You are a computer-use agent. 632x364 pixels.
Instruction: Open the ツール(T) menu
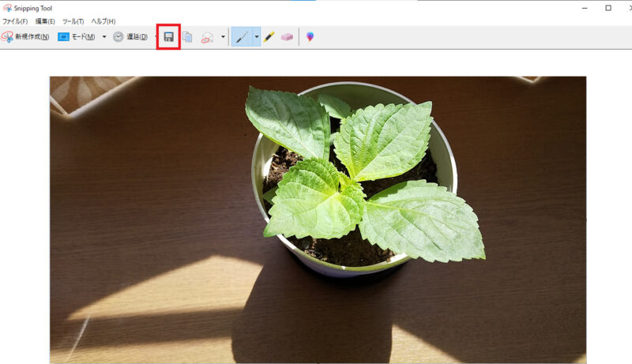click(73, 21)
